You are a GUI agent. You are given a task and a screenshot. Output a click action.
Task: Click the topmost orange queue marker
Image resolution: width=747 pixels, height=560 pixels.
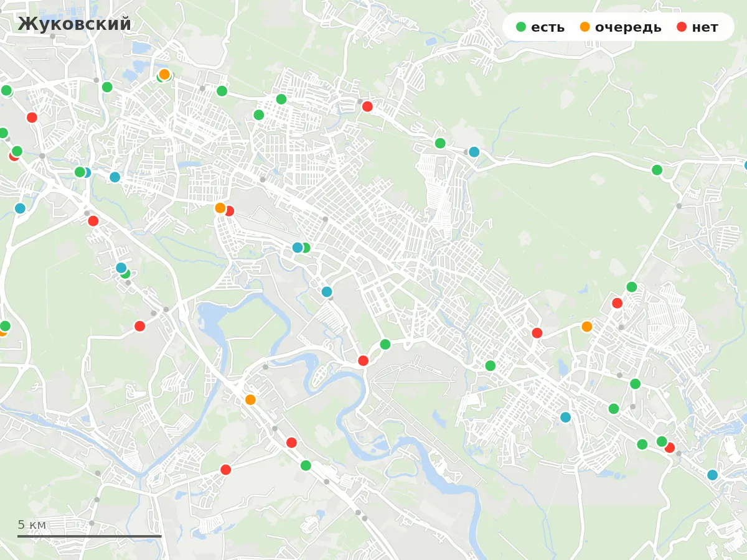tap(164, 74)
